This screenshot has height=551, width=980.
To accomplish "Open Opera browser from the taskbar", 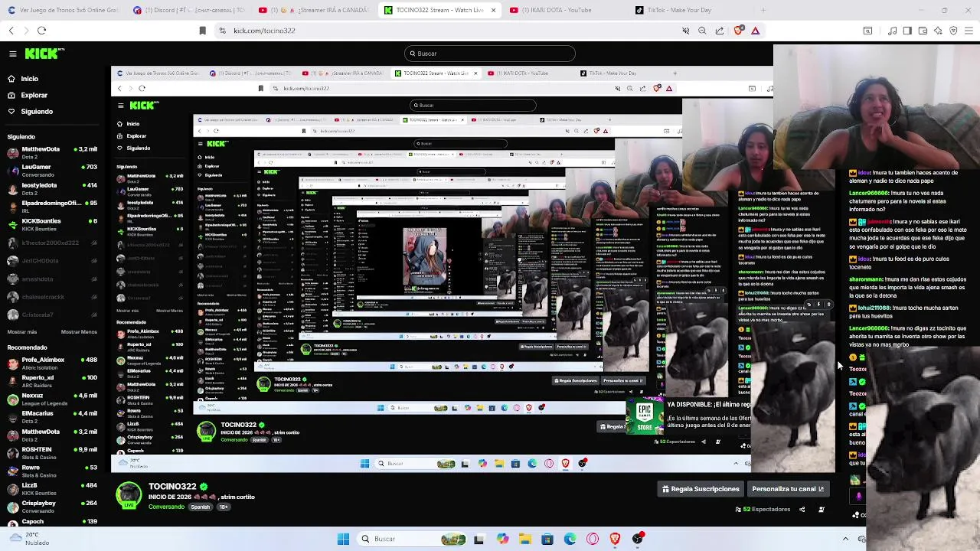I will pos(593,539).
